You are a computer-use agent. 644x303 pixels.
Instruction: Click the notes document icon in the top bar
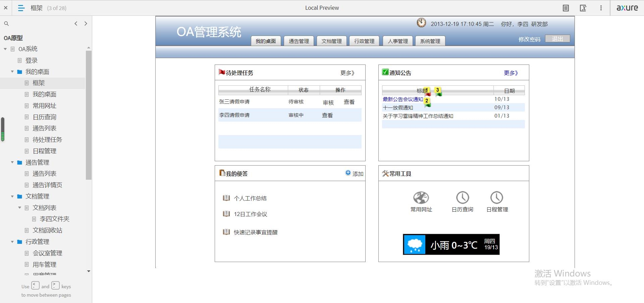click(x=566, y=8)
